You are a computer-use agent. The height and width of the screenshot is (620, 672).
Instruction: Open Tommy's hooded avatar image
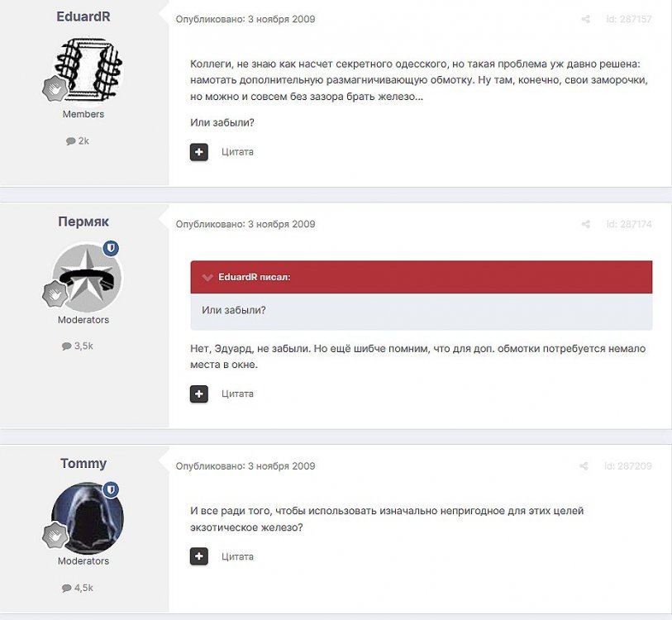point(87,519)
